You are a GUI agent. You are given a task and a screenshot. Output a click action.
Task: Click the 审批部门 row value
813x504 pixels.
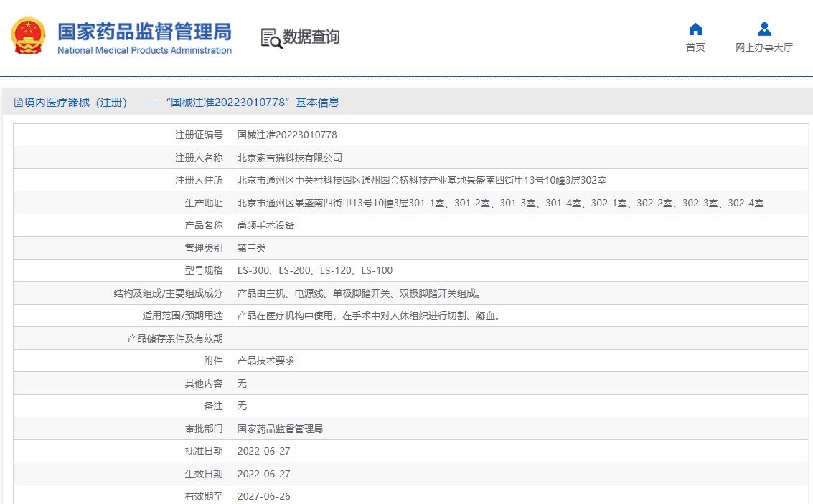(x=280, y=429)
